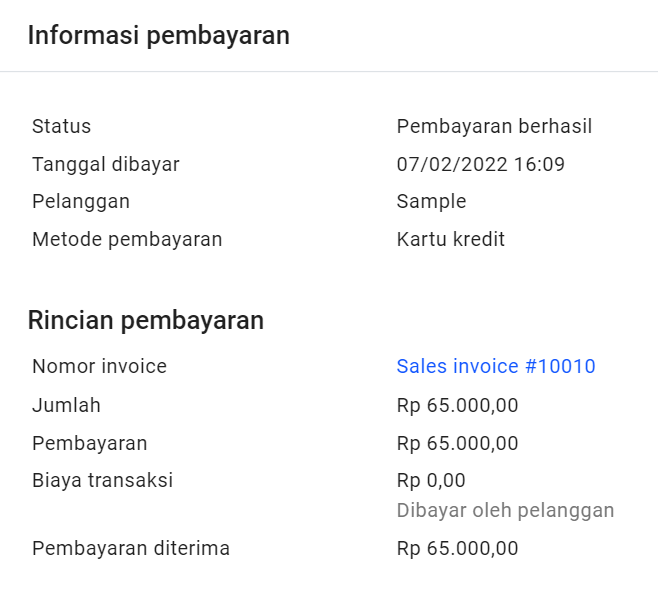This screenshot has height=590, width=658.
Task: Click the Status label
Action: 61,126
